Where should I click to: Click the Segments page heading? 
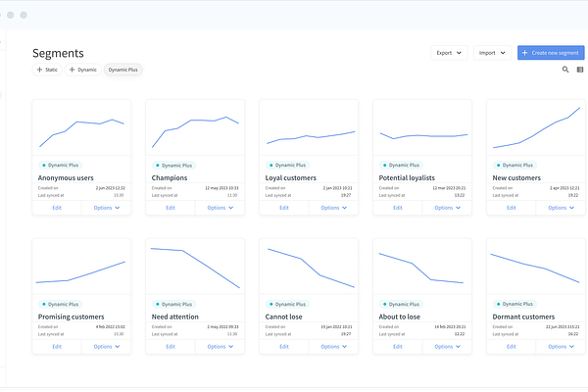(58, 53)
